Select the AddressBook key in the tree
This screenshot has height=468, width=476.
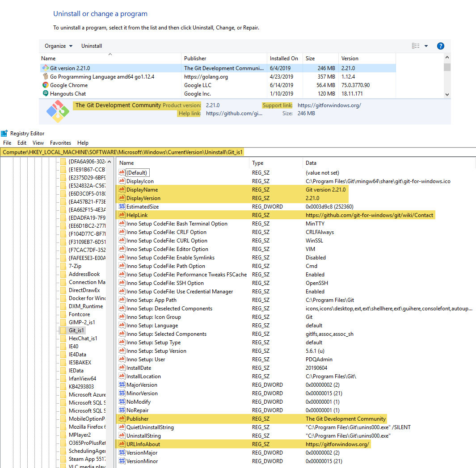click(x=84, y=274)
